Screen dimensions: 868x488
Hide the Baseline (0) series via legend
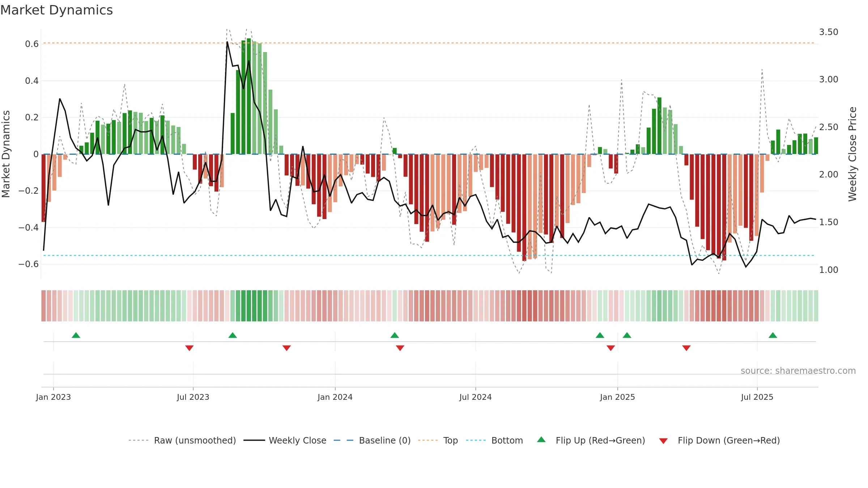tap(372, 440)
